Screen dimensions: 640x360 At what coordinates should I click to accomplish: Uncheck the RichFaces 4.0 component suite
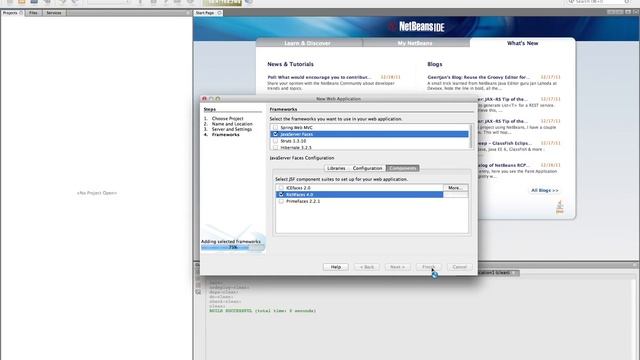pos(281,194)
